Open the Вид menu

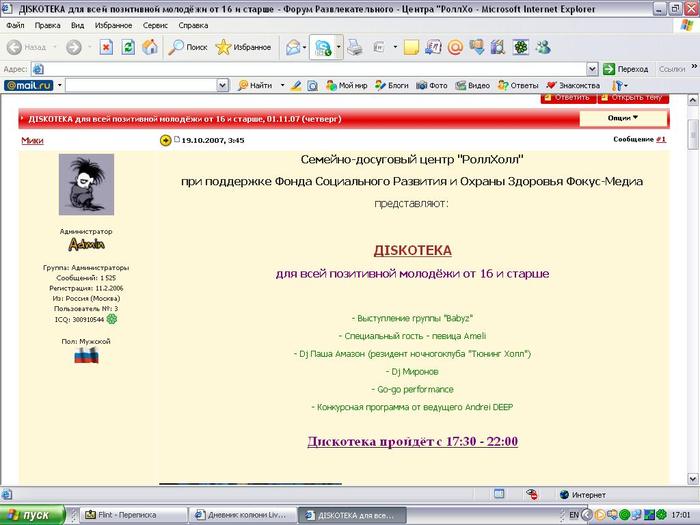coord(77,25)
